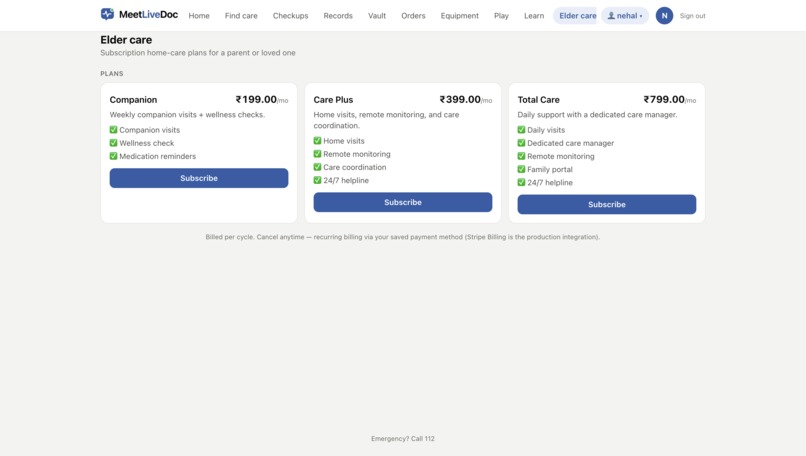Click the Care Plus Remote monitoring check mark
806x456 pixels.
318,154
